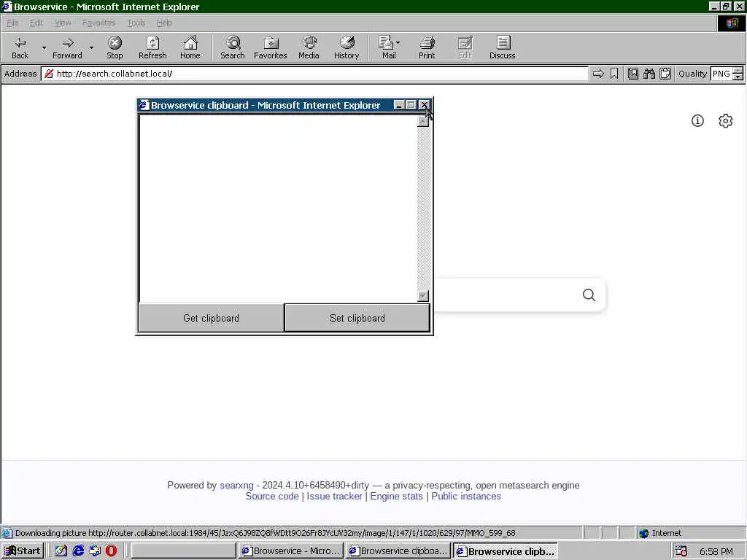
Task: Click the address bar URL field
Action: pyautogui.click(x=314, y=74)
